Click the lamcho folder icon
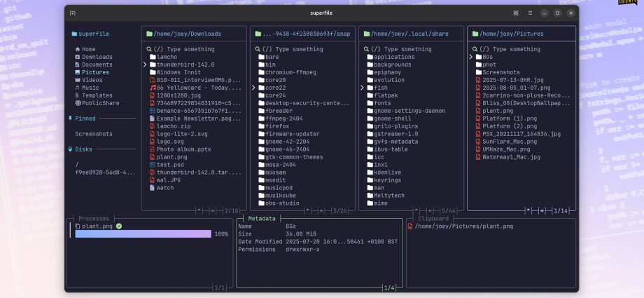 153,57
